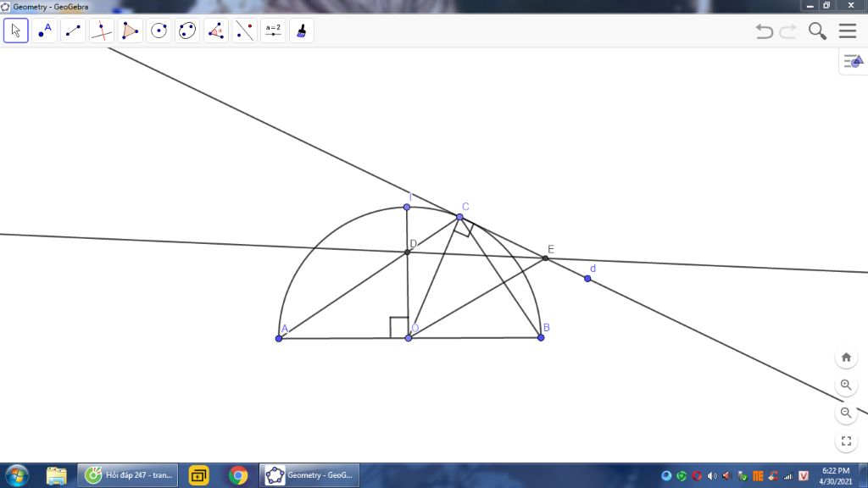
Task: Switch to the Geometry - GeoGebra taskbar button
Action: tap(309, 475)
